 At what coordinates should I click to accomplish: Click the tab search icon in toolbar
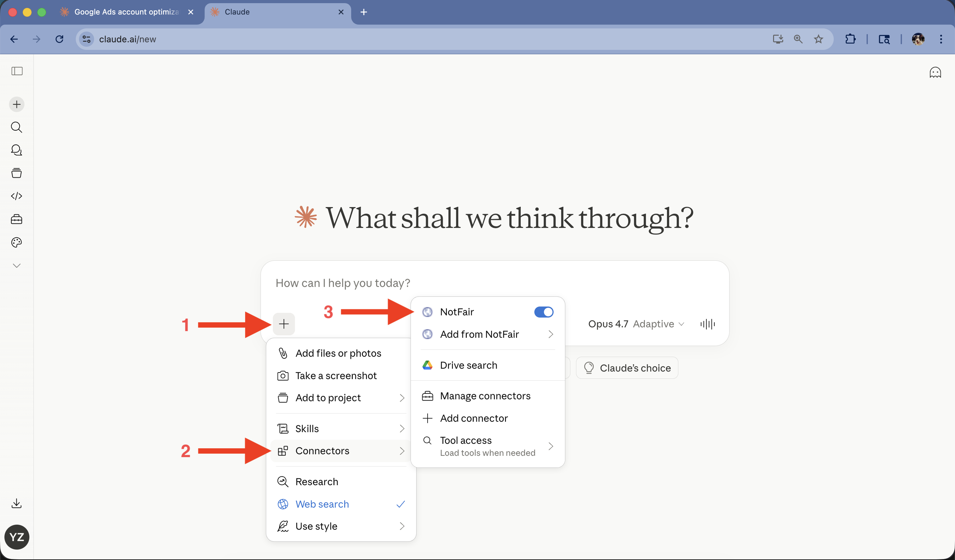884,39
